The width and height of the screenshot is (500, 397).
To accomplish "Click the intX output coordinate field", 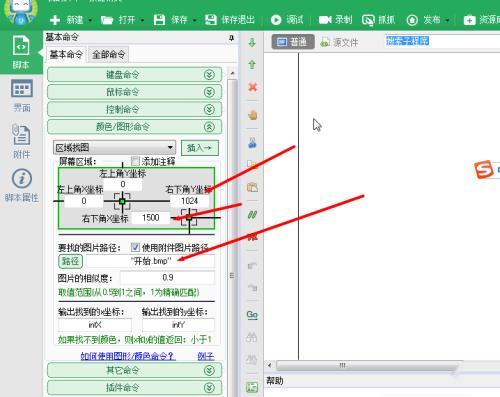I will tap(95, 325).
